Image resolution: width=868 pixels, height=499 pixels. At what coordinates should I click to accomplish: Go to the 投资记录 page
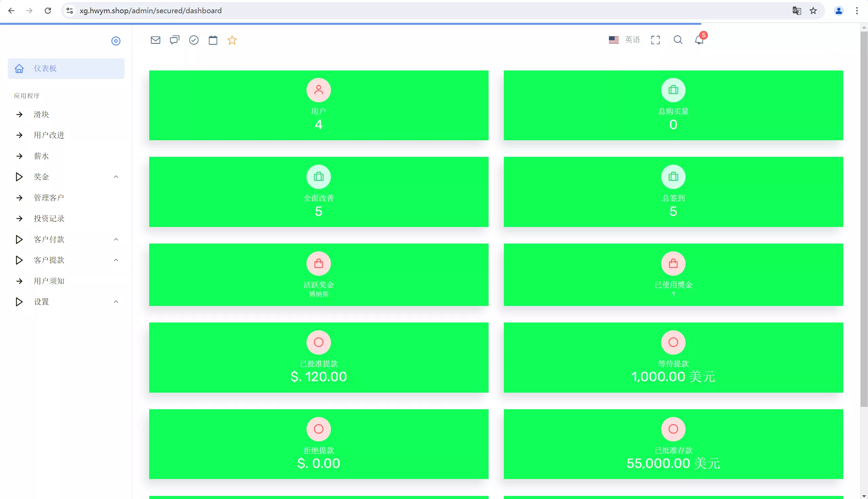coord(49,218)
